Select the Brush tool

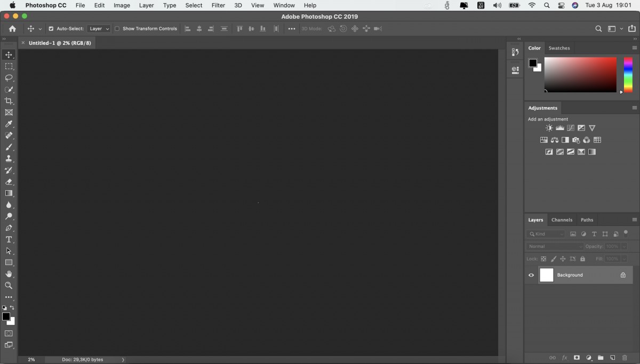[x=9, y=147]
